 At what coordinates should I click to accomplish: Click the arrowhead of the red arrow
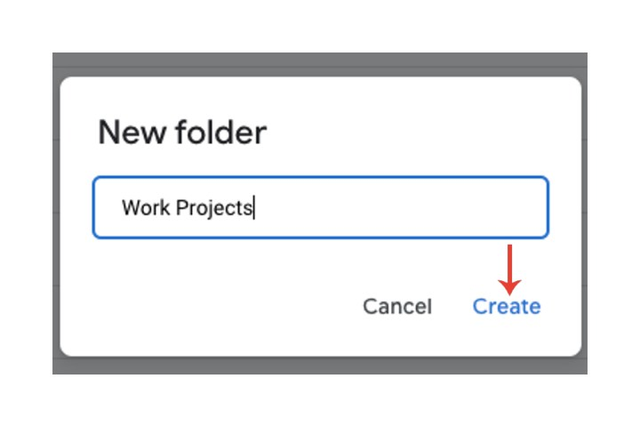[509, 287]
